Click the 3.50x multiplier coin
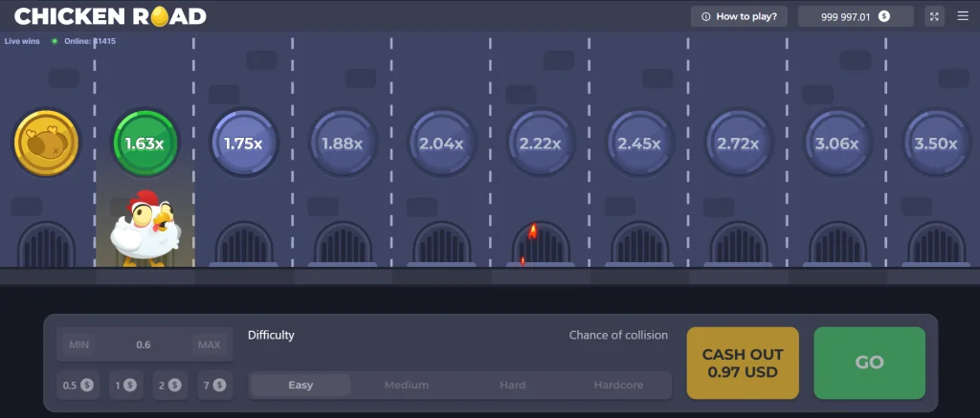 935,143
